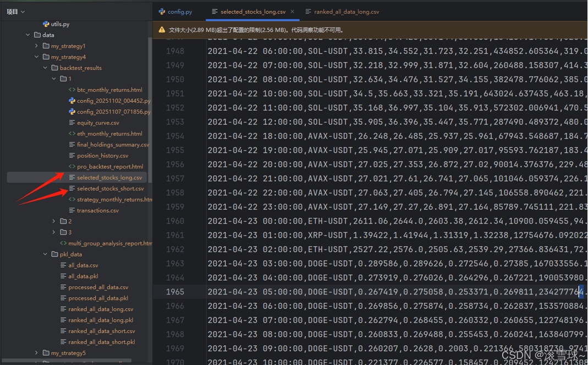Open selected_stocks_long.csv in the tree
This screenshot has width=588, height=365.
(x=109, y=177)
